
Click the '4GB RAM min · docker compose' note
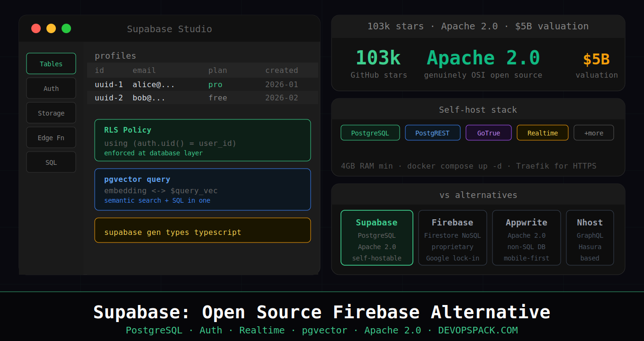pyautogui.click(x=469, y=166)
